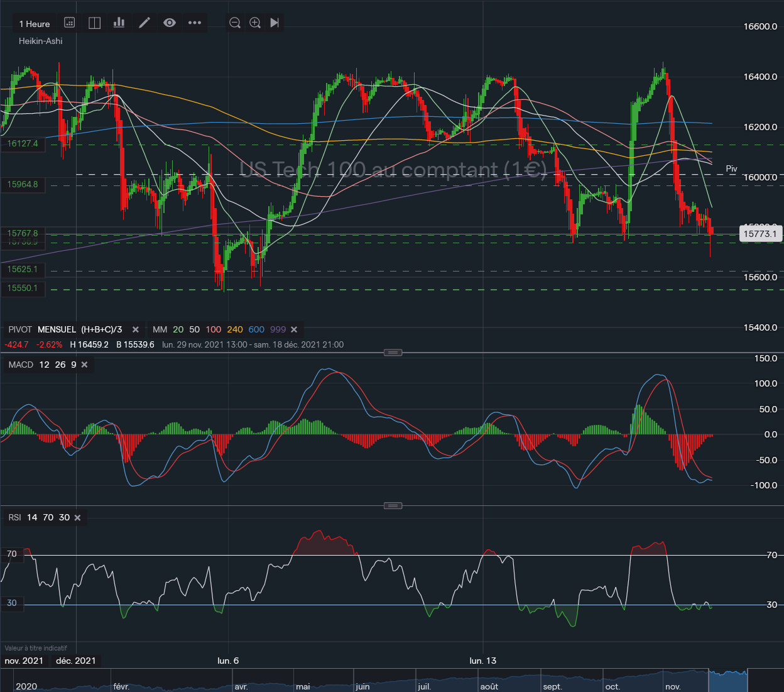
Task: Grab the divider handle above MACD panel
Action: point(393,353)
